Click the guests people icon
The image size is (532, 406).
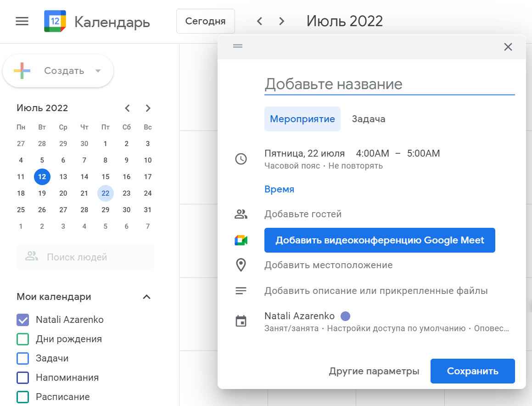point(241,214)
